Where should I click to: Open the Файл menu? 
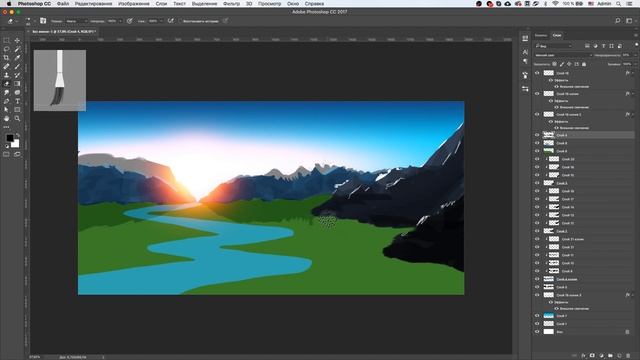click(x=63, y=4)
